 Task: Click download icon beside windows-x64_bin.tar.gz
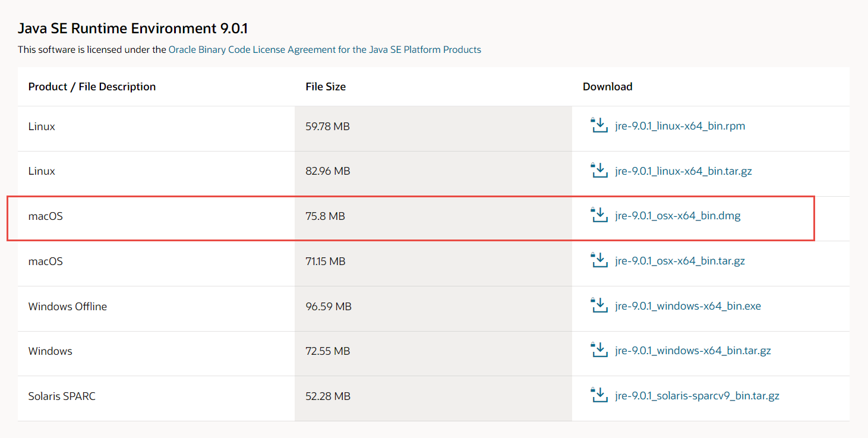[599, 350]
